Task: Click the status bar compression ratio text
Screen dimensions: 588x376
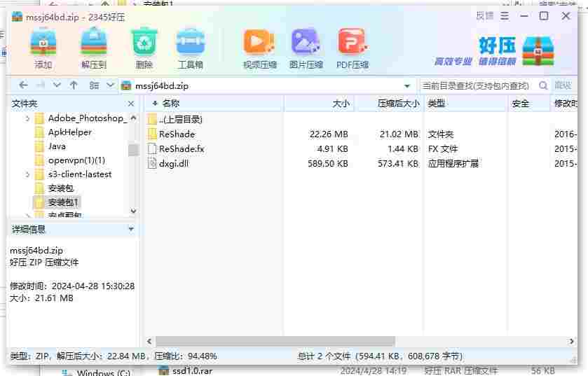Action: (x=185, y=356)
